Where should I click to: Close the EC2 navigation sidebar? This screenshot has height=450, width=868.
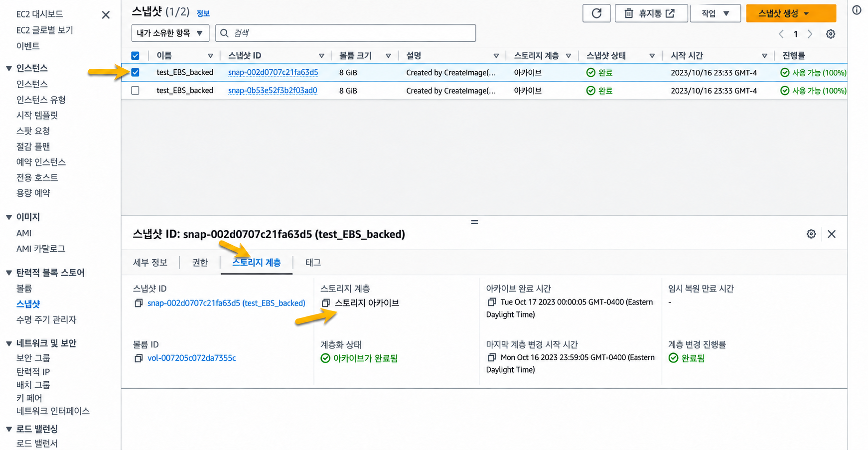106,15
